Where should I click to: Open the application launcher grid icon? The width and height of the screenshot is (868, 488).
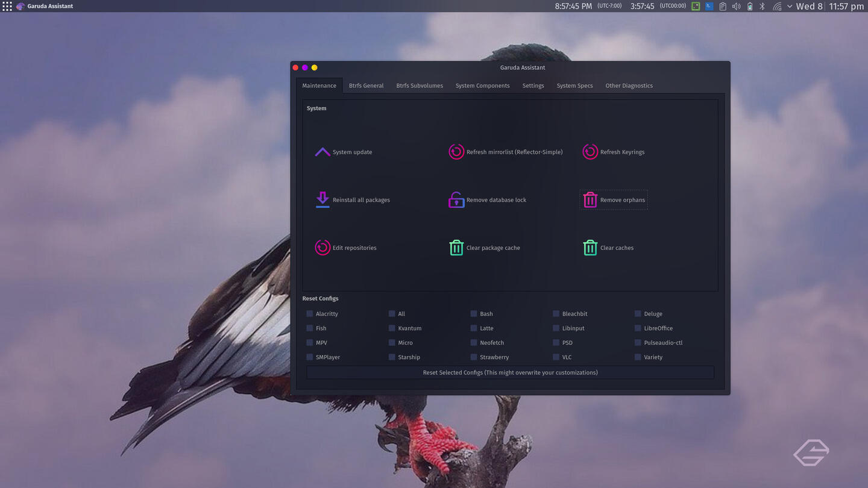pos(7,6)
